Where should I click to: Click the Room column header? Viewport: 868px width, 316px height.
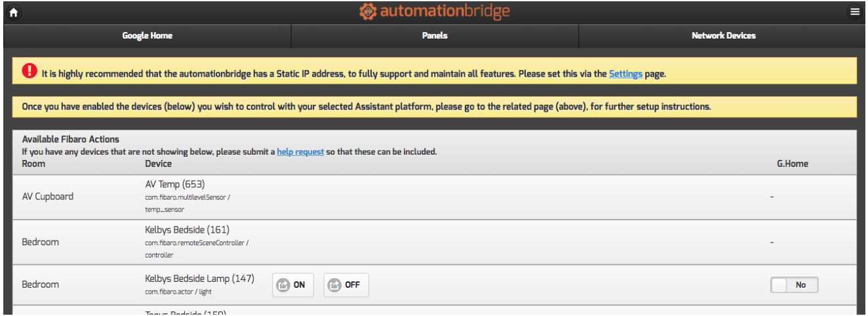33,164
